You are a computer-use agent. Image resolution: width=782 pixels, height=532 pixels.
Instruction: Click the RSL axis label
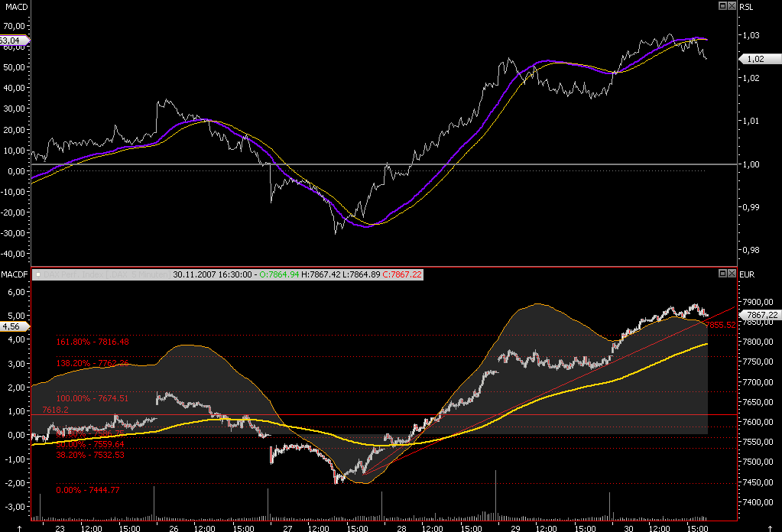pos(746,7)
